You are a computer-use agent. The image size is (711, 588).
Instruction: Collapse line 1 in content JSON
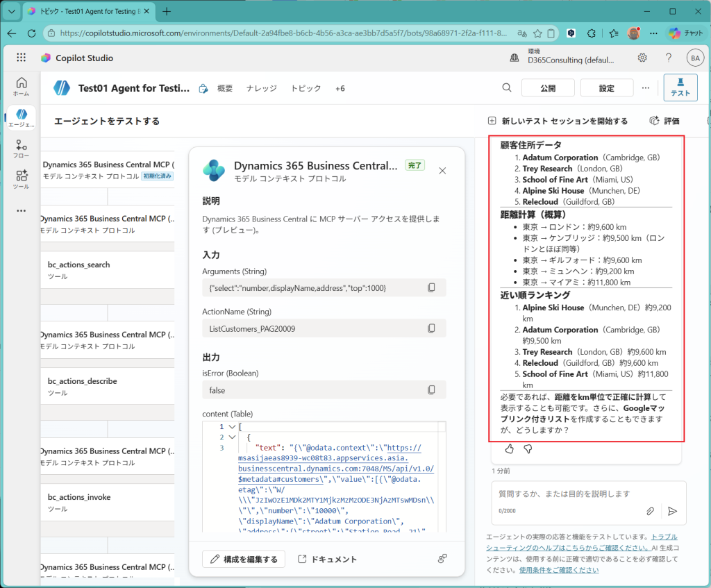coord(232,427)
